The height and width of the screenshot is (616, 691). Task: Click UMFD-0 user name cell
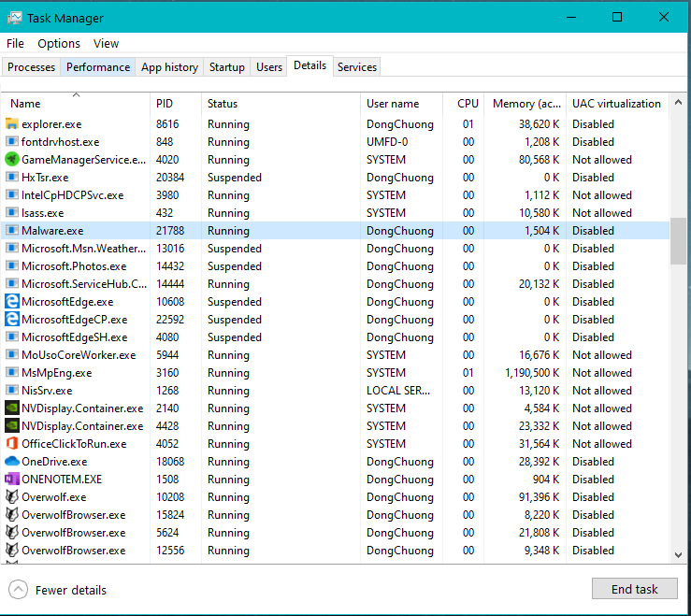tap(387, 142)
